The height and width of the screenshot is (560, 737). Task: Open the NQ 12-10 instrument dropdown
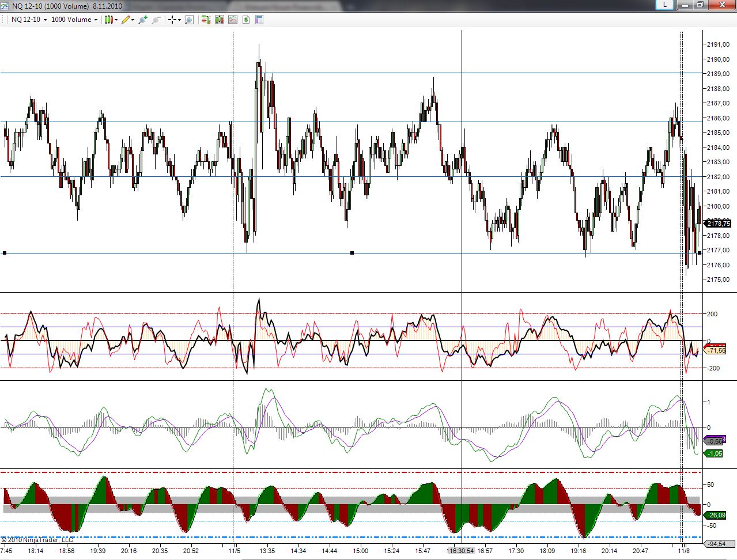pyautogui.click(x=29, y=20)
